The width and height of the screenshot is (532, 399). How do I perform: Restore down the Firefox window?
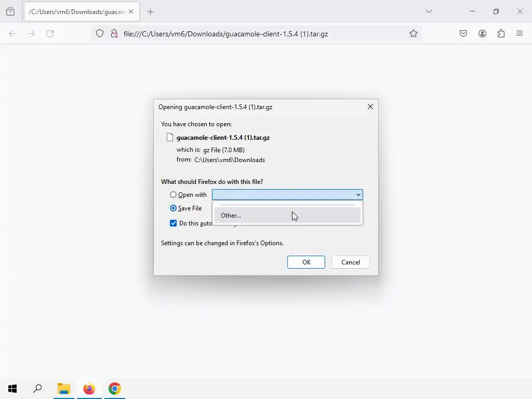point(496,11)
